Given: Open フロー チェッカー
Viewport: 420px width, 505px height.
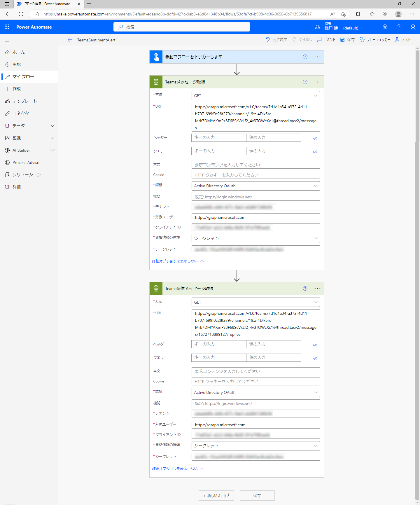Looking at the screenshot, I should 375,40.
